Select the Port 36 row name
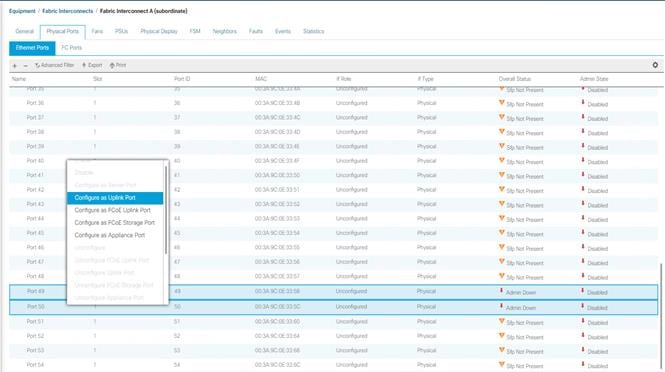The height and width of the screenshot is (372, 665). tap(35, 103)
